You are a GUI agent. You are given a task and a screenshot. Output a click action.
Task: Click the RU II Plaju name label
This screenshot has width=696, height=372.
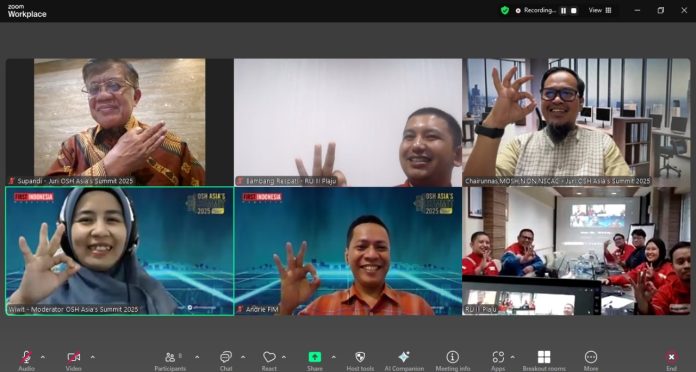point(482,310)
